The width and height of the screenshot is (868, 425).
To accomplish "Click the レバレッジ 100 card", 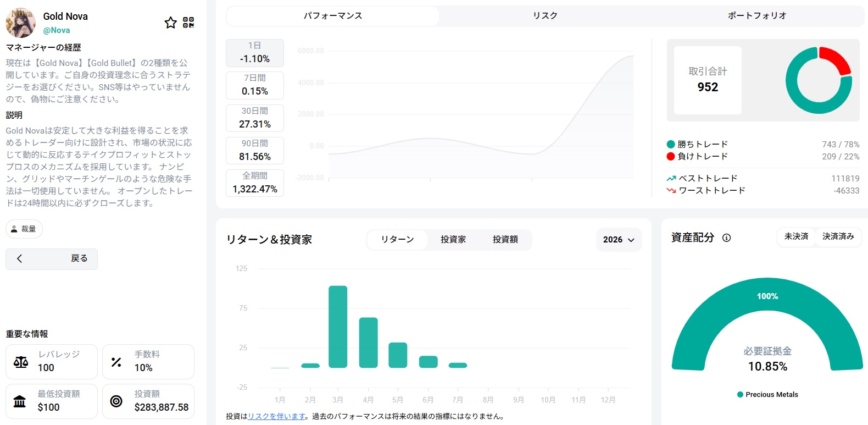I will (52, 362).
